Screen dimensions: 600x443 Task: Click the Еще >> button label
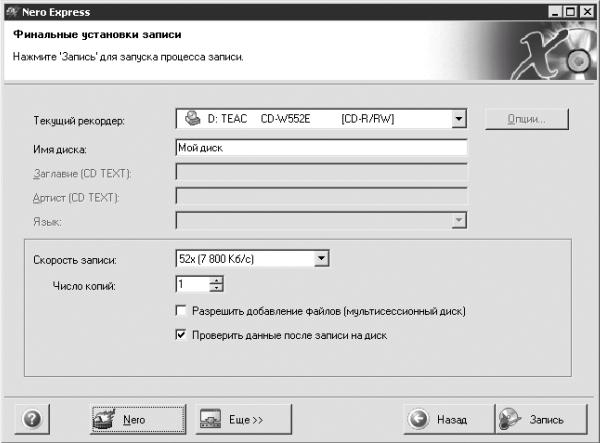tap(246, 420)
